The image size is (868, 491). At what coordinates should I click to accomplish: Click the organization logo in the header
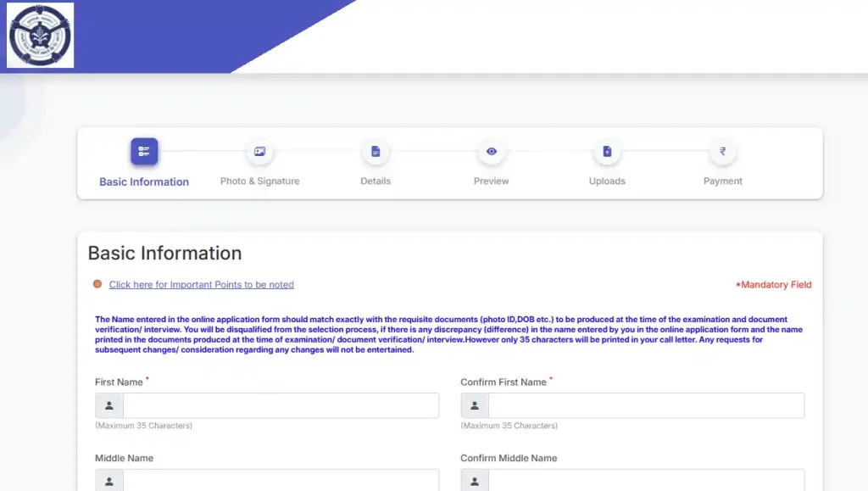[x=40, y=36]
